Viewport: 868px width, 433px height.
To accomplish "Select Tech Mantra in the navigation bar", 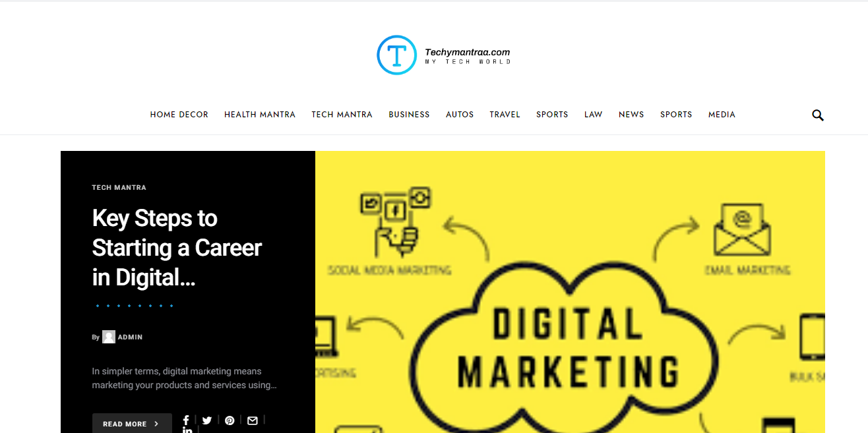I will point(342,115).
